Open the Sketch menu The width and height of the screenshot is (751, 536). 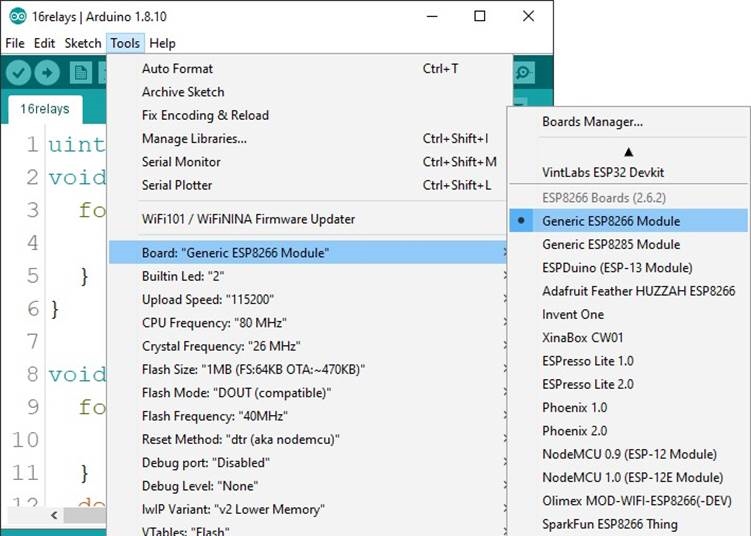[83, 43]
